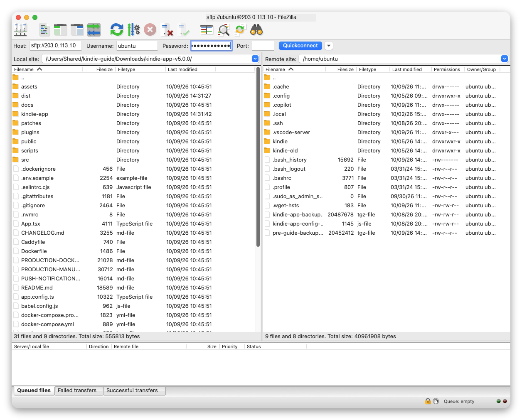The height and width of the screenshot is (420, 522).
Task: Sort local files by Filename column
Action: 47,69
